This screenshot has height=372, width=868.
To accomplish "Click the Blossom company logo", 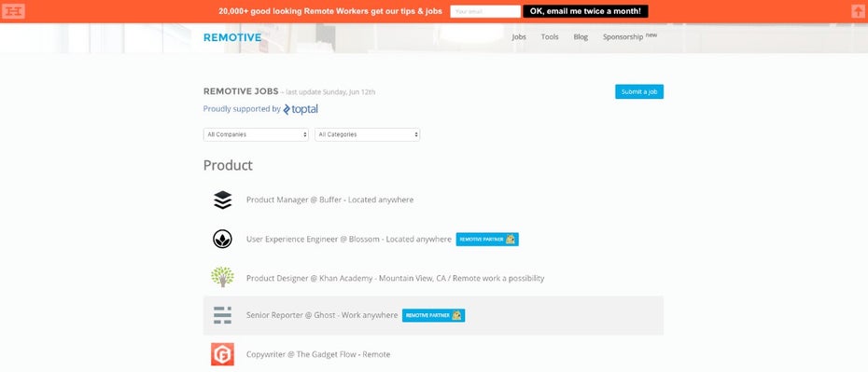I will [x=222, y=239].
